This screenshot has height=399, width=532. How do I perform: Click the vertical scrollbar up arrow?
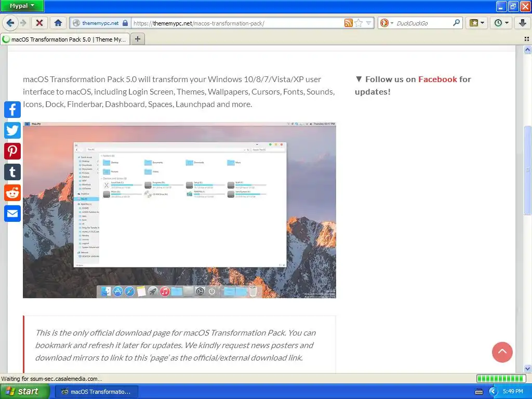pyautogui.click(x=527, y=50)
